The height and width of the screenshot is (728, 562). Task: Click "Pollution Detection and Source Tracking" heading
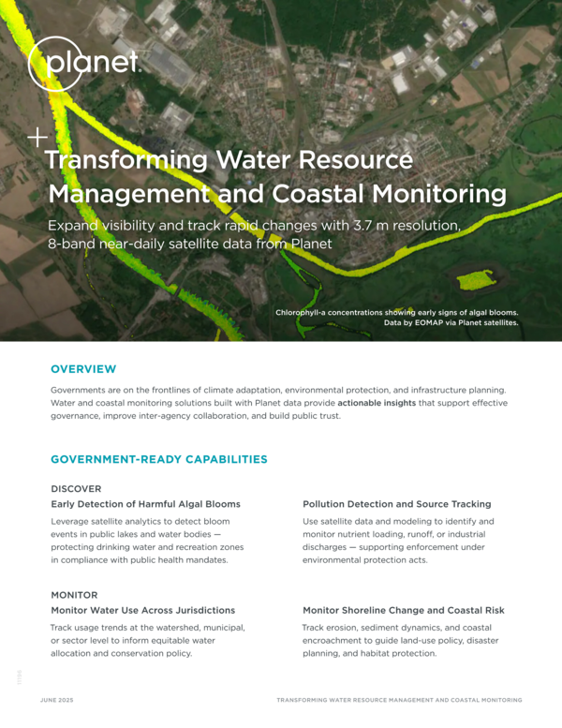click(x=397, y=504)
